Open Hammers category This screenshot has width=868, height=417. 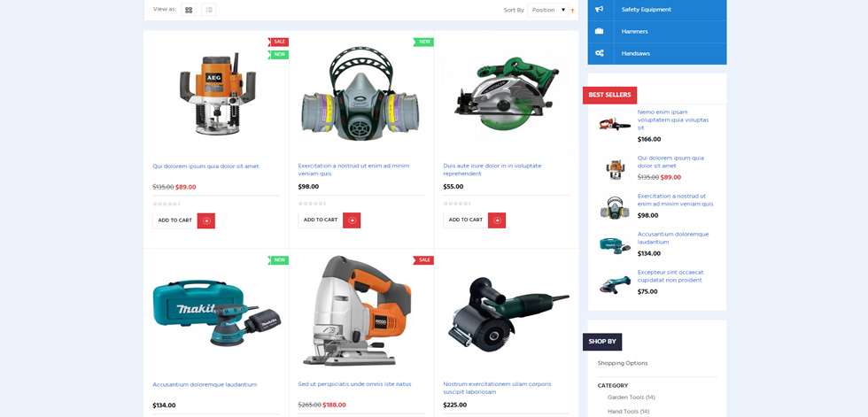[634, 32]
